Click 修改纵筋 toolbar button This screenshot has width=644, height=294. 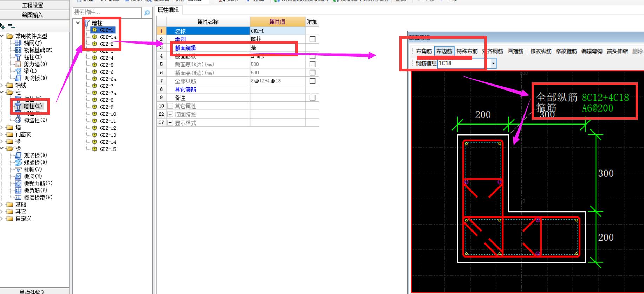point(541,51)
